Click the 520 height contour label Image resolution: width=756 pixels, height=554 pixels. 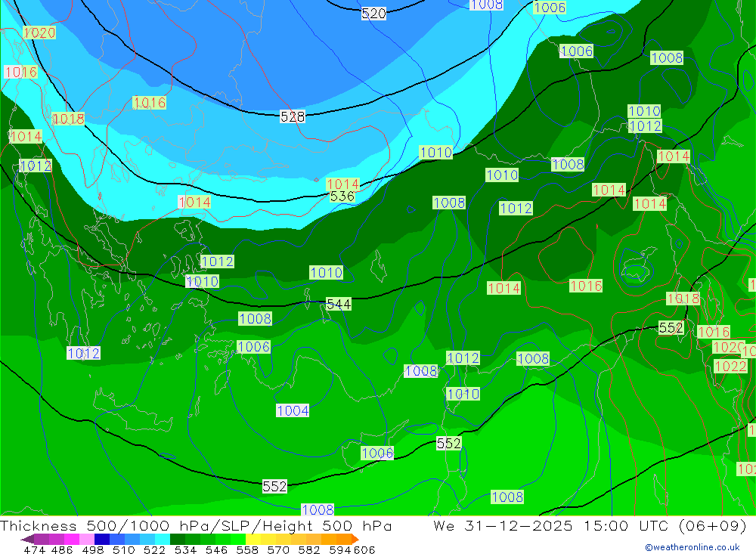point(373,14)
